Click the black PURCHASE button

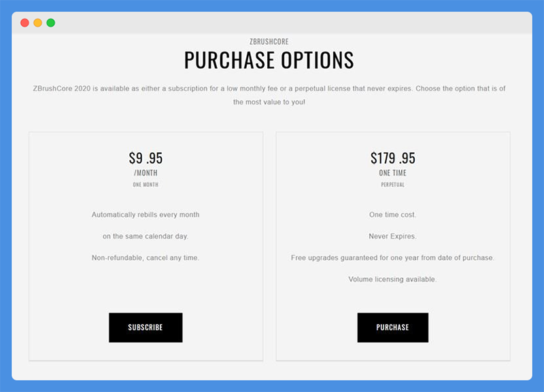point(393,327)
